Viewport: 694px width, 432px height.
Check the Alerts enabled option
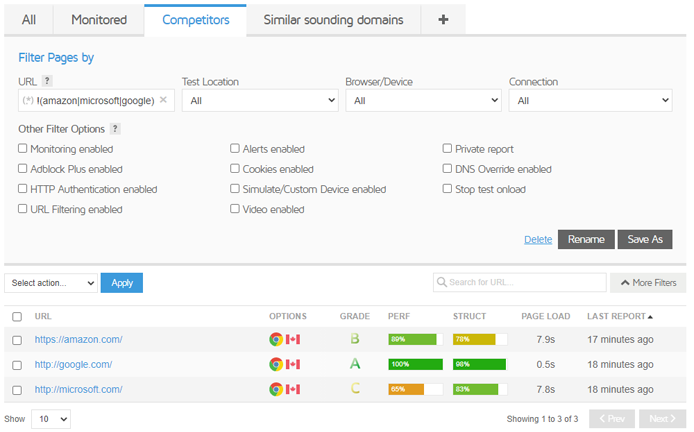pyautogui.click(x=235, y=148)
